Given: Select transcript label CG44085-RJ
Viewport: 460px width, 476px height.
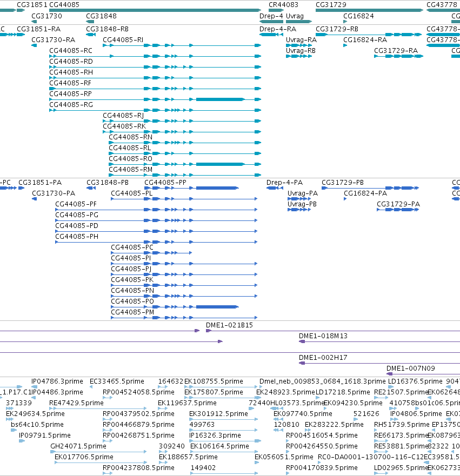Looking at the screenshot, I should click(123, 116).
